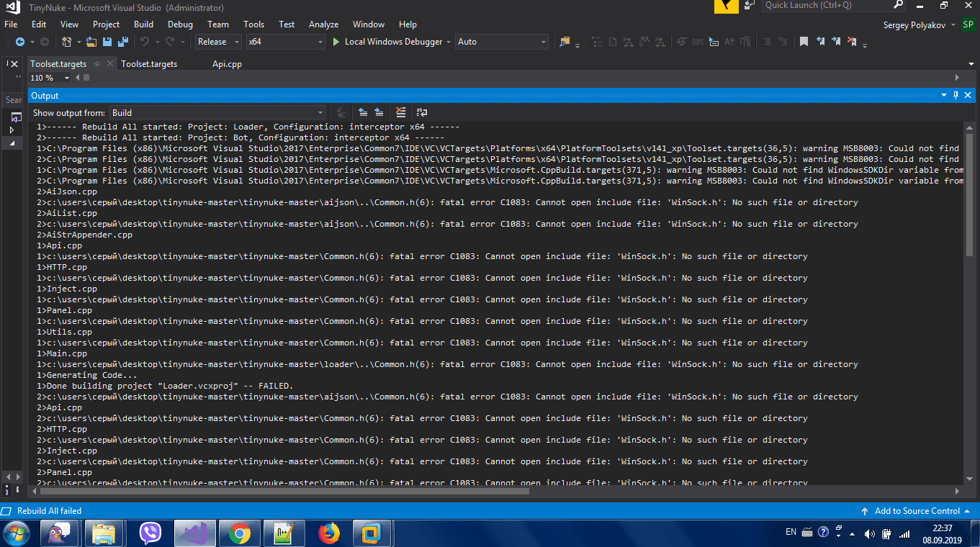Click the Quick Launch search field
Image resolution: width=980 pixels, height=547 pixels.
[x=826, y=6]
